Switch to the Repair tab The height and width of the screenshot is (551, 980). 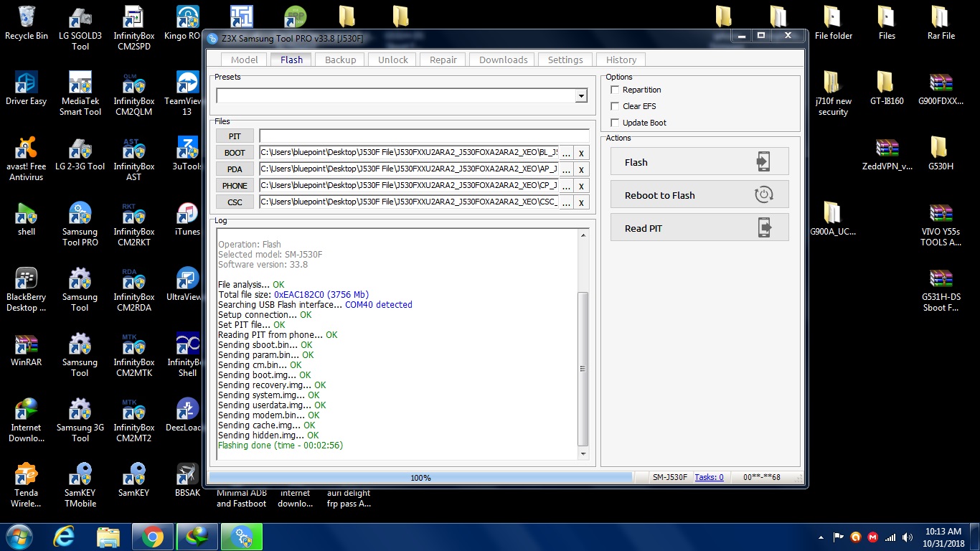pos(443,60)
